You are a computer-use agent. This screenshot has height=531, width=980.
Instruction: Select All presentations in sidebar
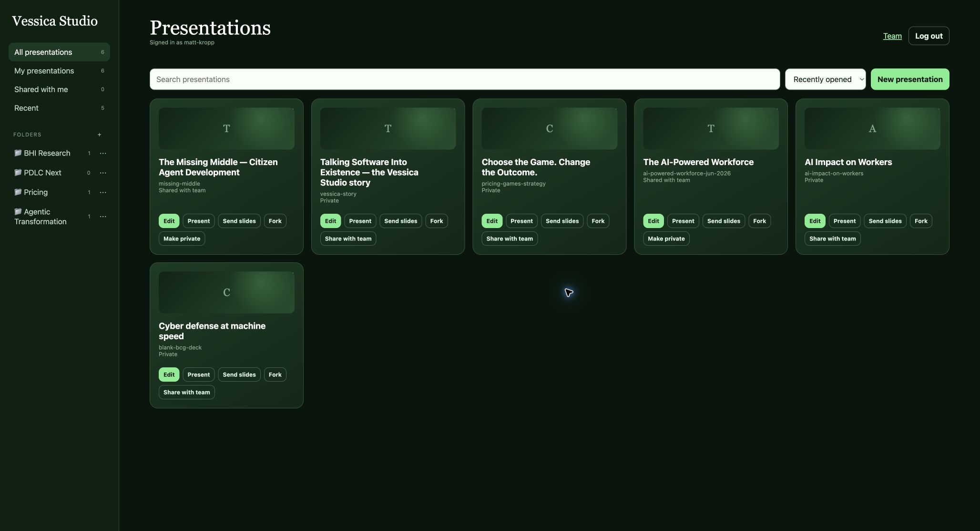(59, 52)
